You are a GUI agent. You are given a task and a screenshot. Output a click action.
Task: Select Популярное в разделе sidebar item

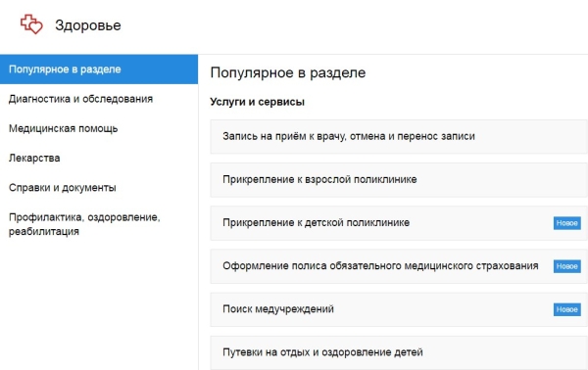pos(99,69)
